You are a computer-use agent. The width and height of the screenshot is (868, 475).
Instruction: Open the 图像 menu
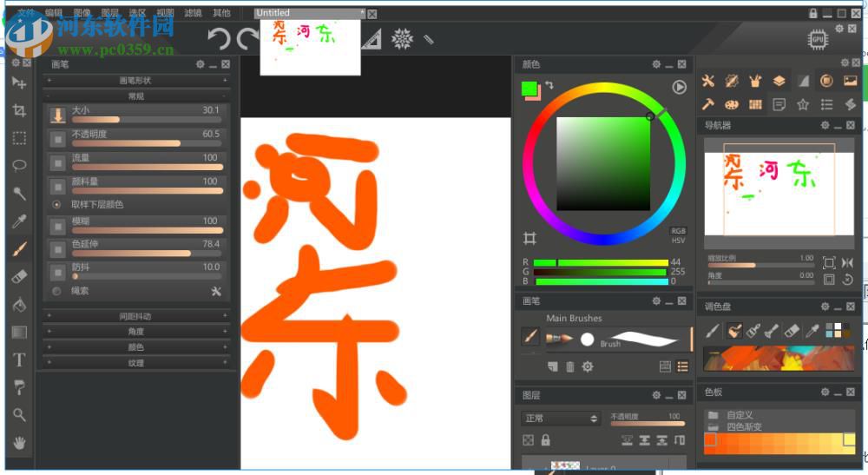click(82, 13)
